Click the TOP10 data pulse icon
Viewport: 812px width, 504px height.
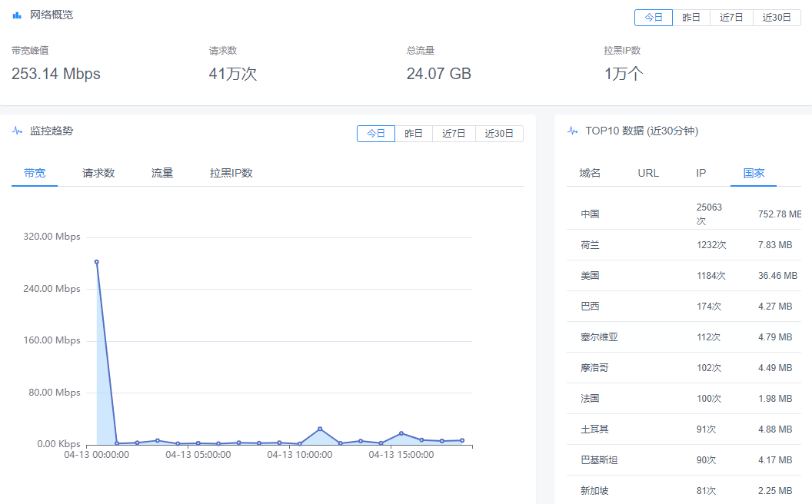pyautogui.click(x=572, y=131)
